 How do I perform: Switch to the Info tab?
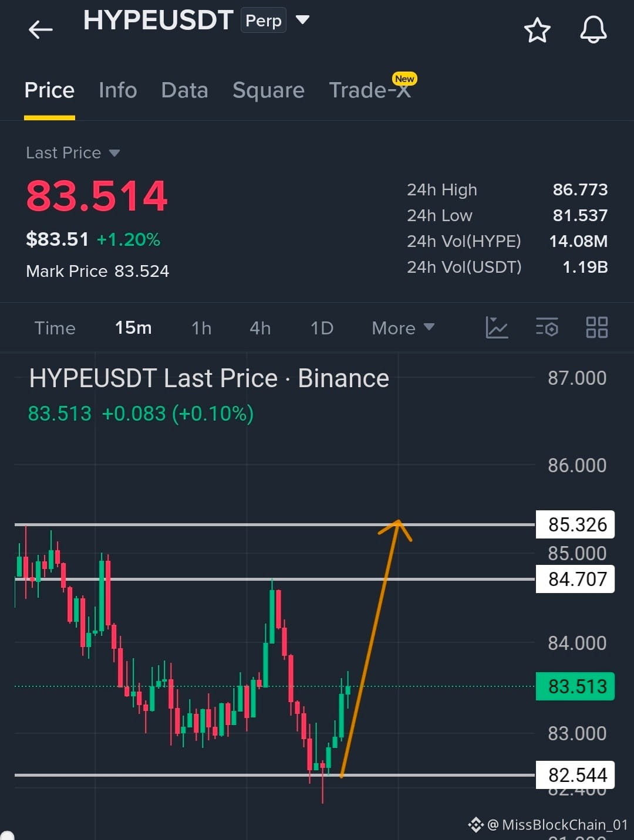tap(118, 90)
